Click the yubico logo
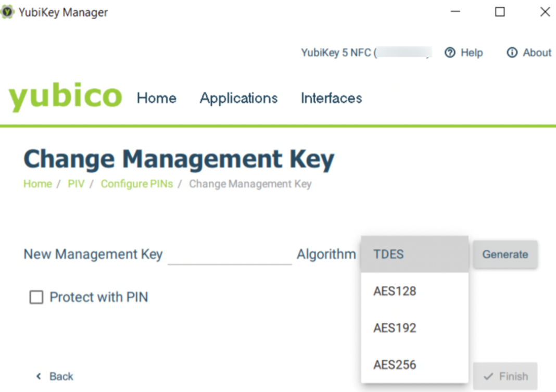The width and height of the screenshot is (556, 392). (x=65, y=98)
